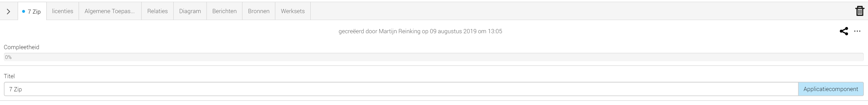Open the Algemene Toepas... tab
Viewport: 868px width, 105px height.
tap(110, 11)
